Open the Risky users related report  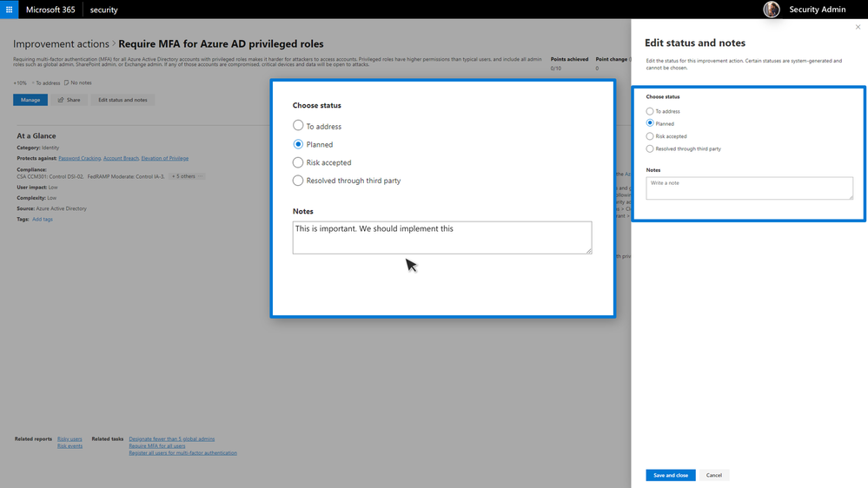coord(70,439)
